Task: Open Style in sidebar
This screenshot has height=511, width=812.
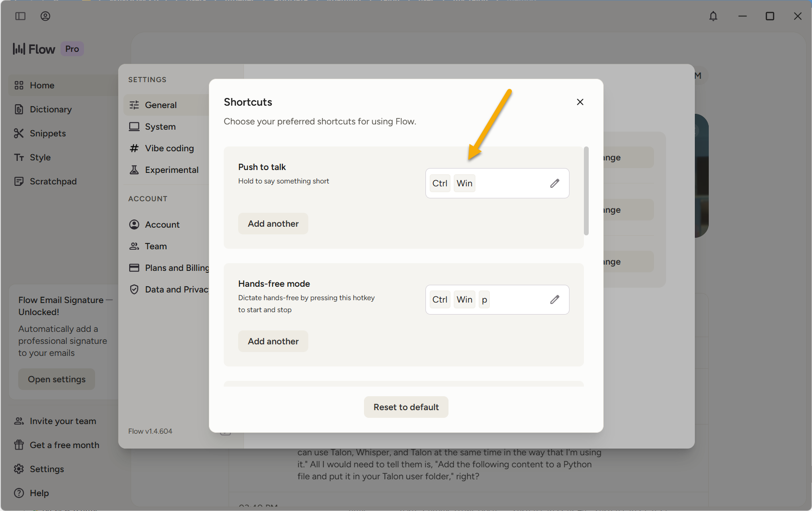Action: click(62, 158)
